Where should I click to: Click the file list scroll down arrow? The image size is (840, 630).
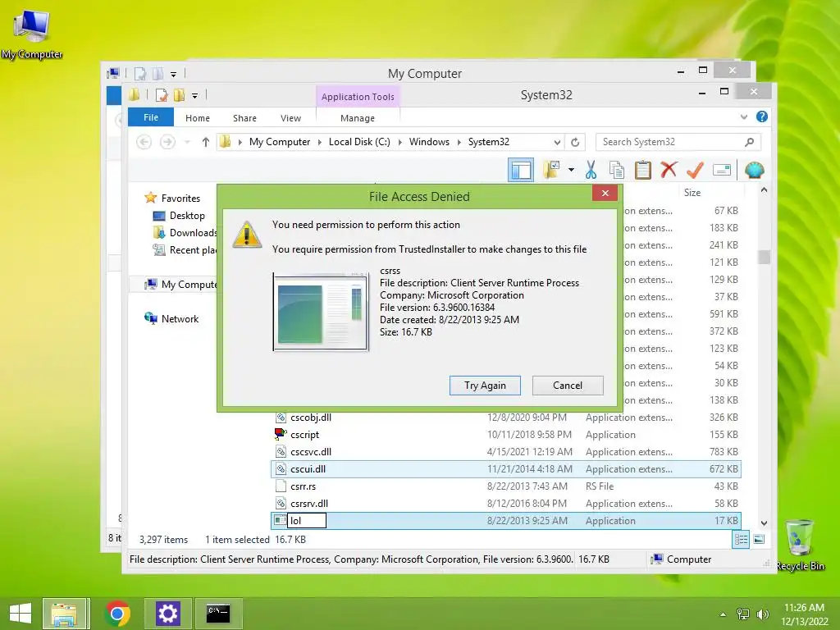764,523
